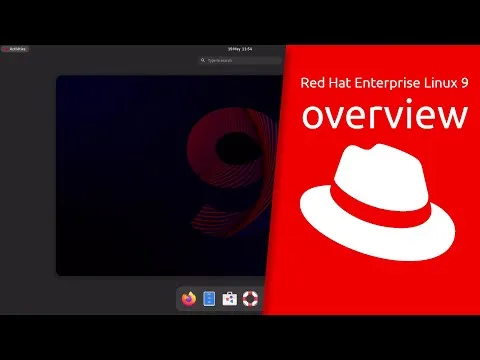This screenshot has width=480, height=360.
Task: Open the Software store icon
Action: [x=230, y=299]
